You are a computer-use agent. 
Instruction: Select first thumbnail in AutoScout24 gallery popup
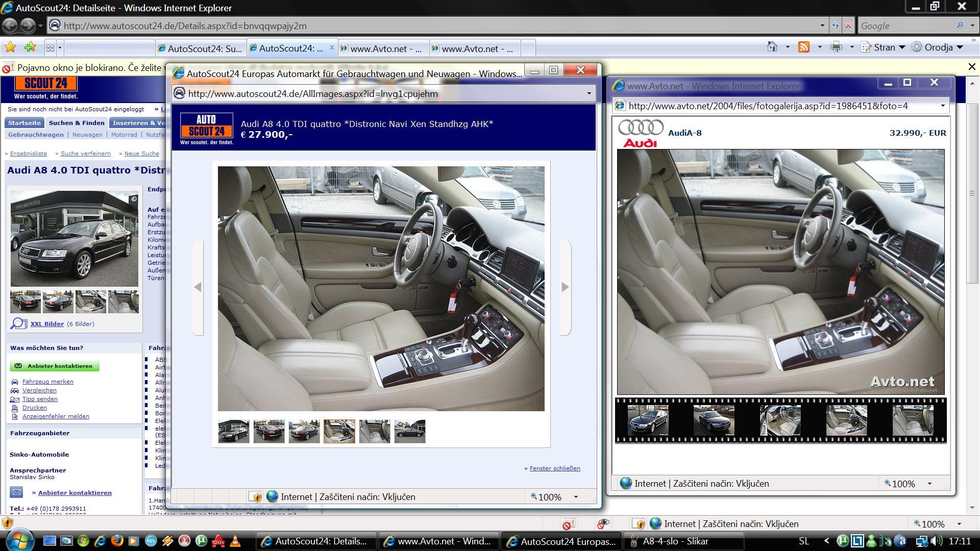(234, 432)
